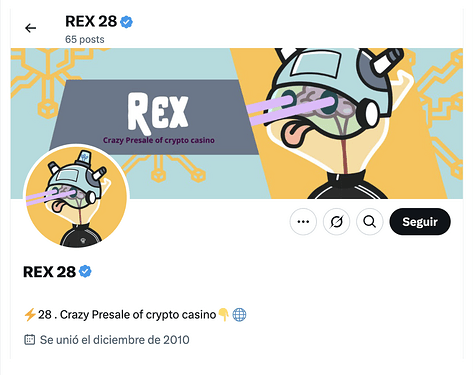Open the three-dot more options menu
This screenshot has width=474, height=375.
click(303, 222)
